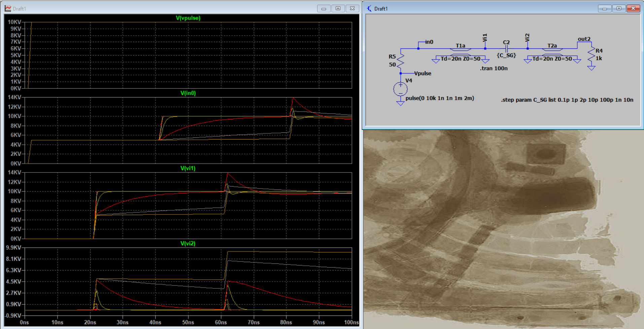Image resolution: width=644 pixels, height=329 pixels.
Task: Click the R4 load resistor symbol
Action: point(591,55)
